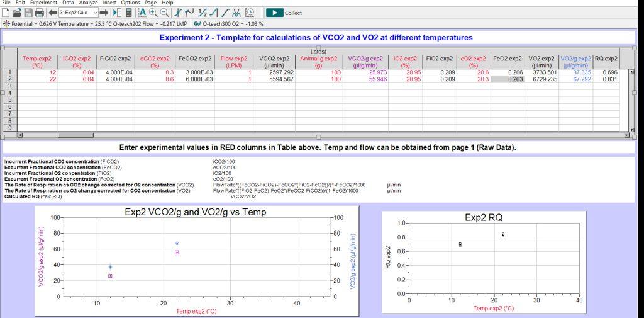Start collecting data with Collect button
644x318 pixels.
coord(284,13)
